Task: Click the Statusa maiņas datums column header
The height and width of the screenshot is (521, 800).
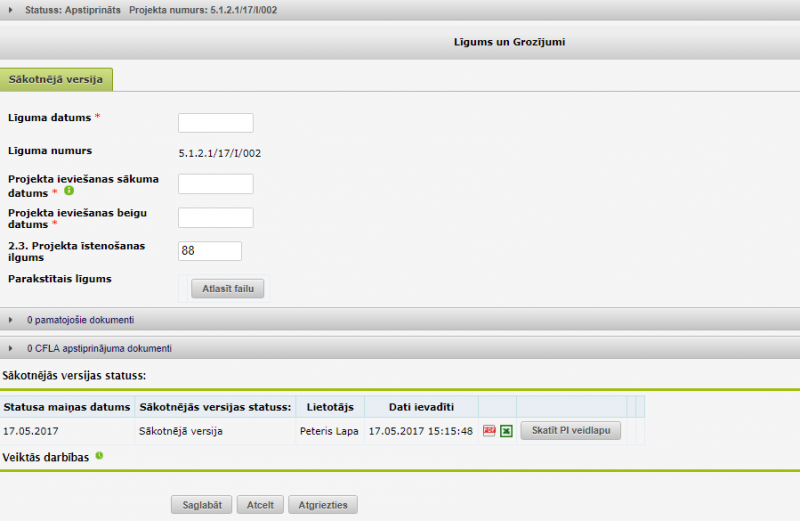Action: pyautogui.click(x=67, y=407)
